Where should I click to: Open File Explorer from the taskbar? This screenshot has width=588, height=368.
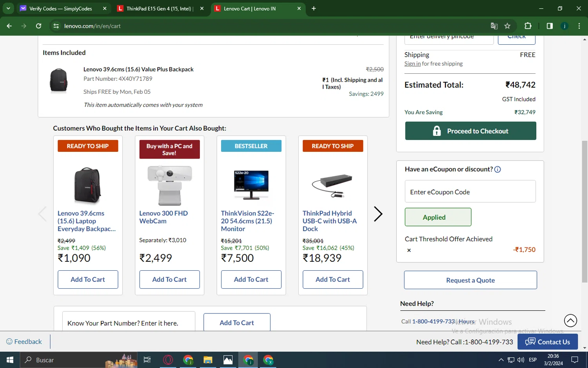208,360
